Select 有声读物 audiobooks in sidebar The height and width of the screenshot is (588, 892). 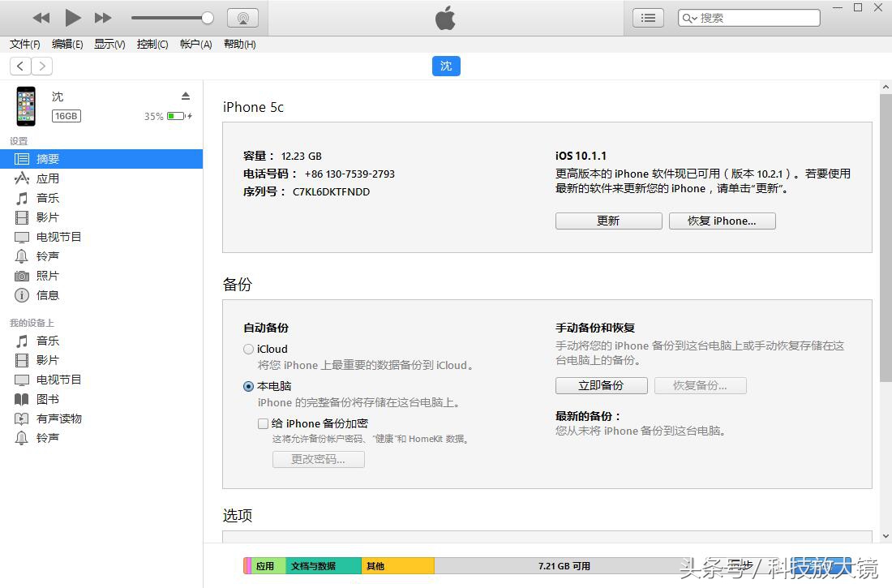[x=54, y=418]
